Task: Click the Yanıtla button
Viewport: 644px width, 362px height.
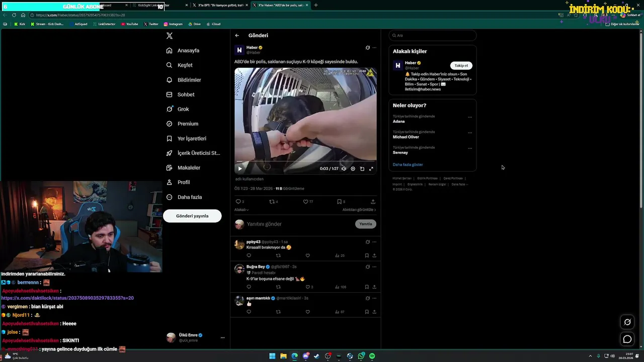Action: [366, 224]
